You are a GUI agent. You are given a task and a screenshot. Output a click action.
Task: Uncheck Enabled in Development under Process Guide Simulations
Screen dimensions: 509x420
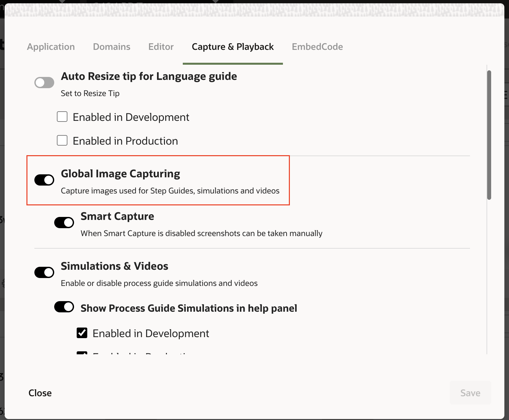pos(82,333)
